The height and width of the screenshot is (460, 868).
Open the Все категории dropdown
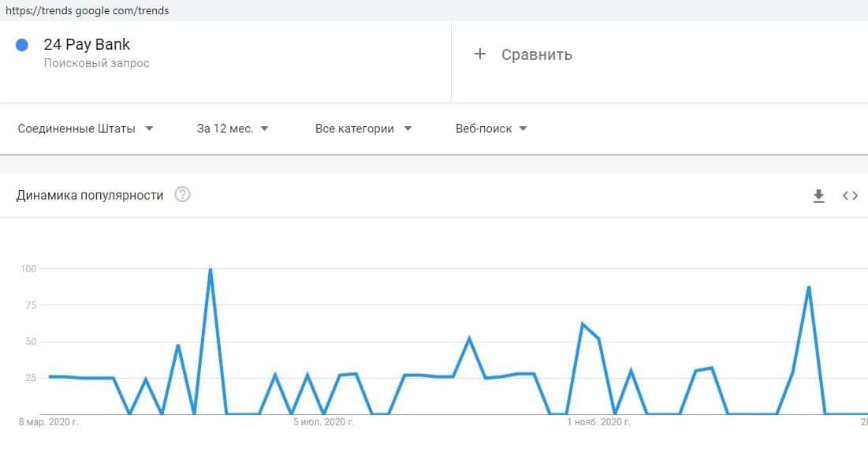pos(363,129)
